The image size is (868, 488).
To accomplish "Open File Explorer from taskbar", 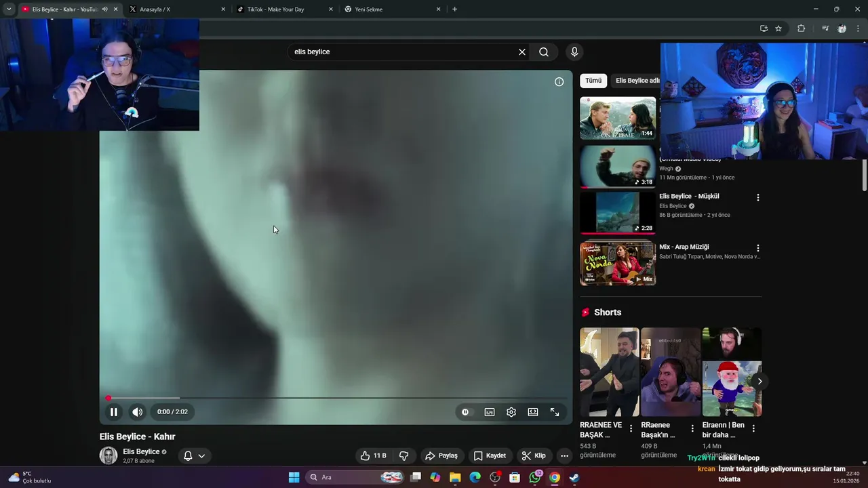I will pyautogui.click(x=455, y=477).
